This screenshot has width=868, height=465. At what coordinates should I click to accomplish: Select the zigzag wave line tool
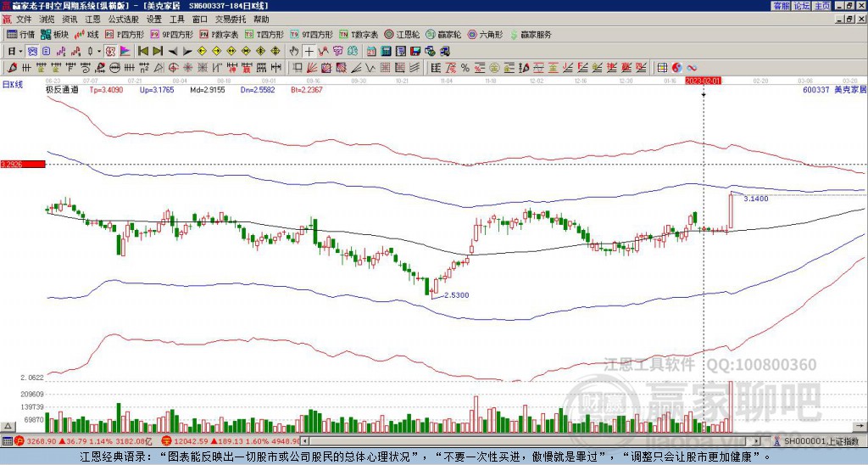[370, 68]
